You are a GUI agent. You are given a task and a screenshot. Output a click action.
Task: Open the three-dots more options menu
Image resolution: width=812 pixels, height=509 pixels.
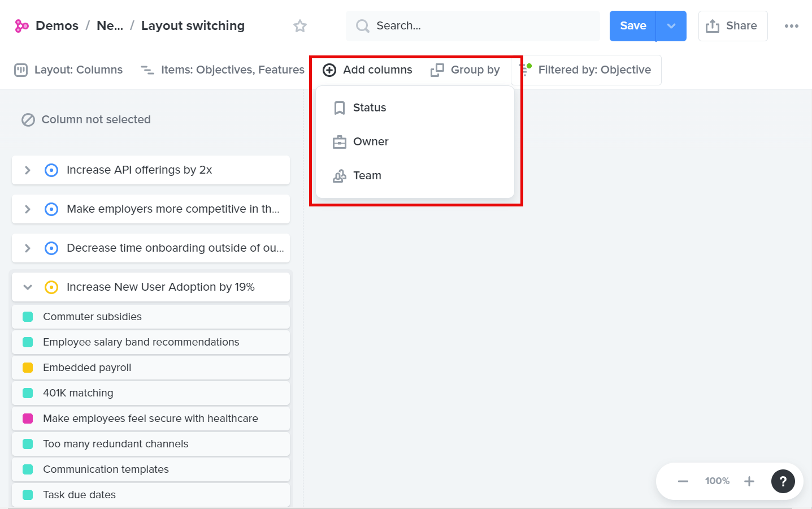click(x=791, y=26)
